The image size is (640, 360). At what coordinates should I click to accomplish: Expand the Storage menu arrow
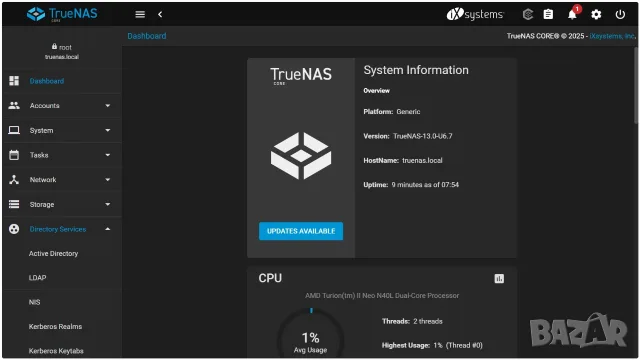[107, 204]
